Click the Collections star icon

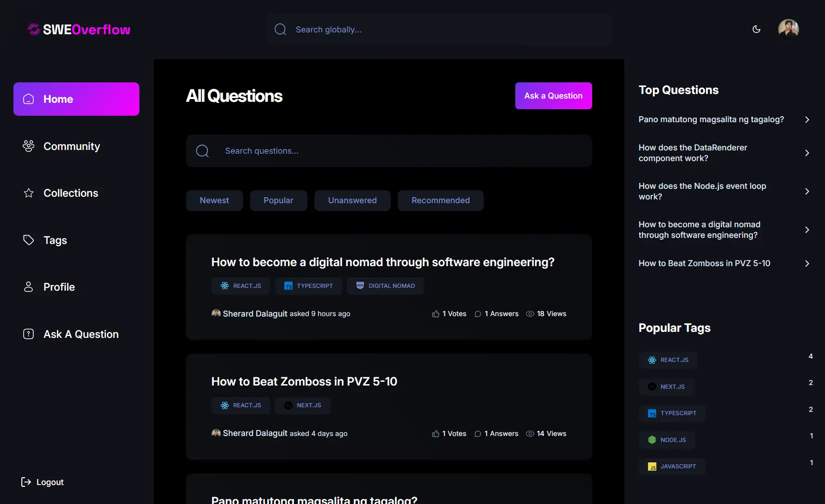click(29, 193)
